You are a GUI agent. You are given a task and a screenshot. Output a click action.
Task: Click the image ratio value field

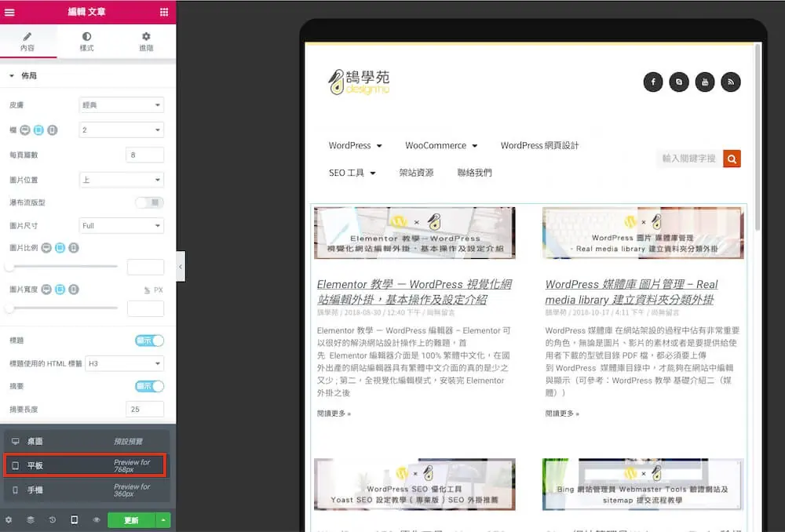[146, 268]
